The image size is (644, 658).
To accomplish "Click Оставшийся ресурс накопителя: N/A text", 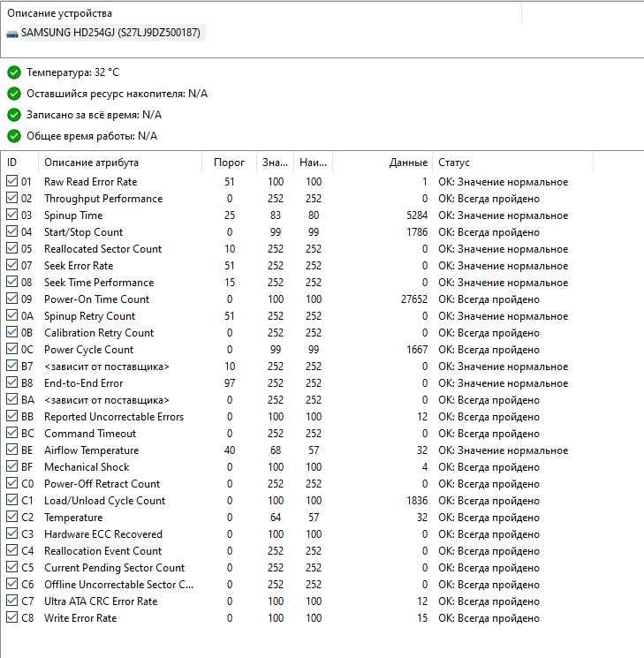I will [x=117, y=94].
